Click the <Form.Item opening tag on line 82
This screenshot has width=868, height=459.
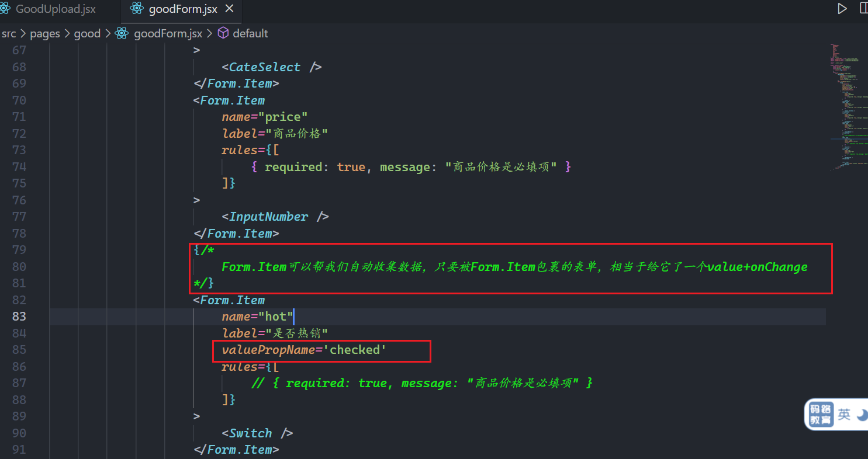click(x=229, y=300)
